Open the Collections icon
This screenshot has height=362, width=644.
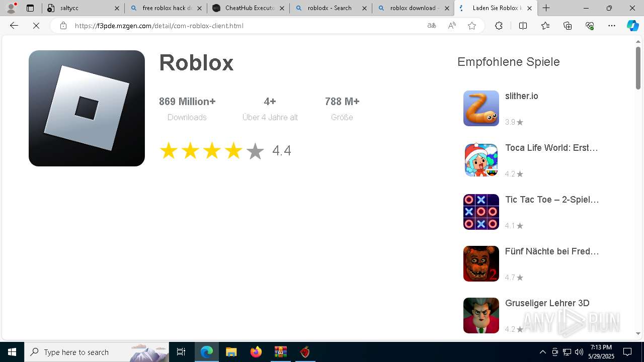click(568, 26)
